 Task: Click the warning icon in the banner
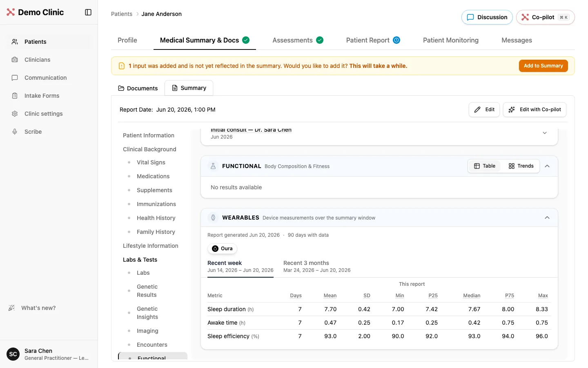[x=121, y=66]
